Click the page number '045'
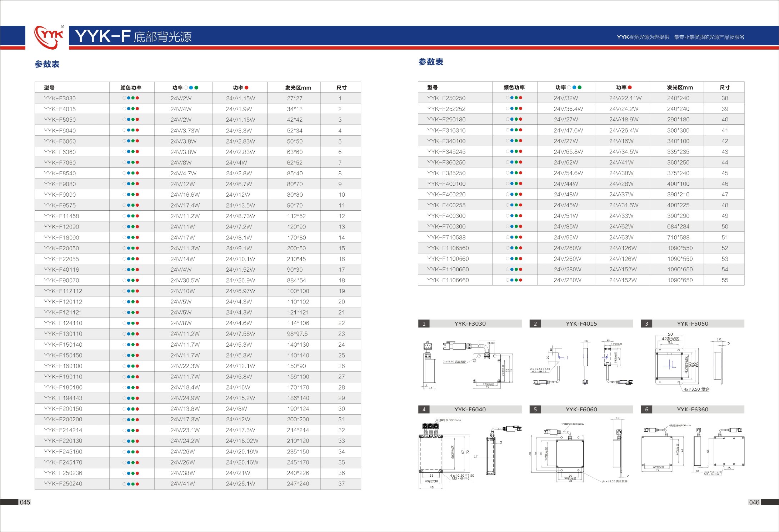Image resolution: width=779 pixels, height=532 pixels. click(x=25, y=502)
